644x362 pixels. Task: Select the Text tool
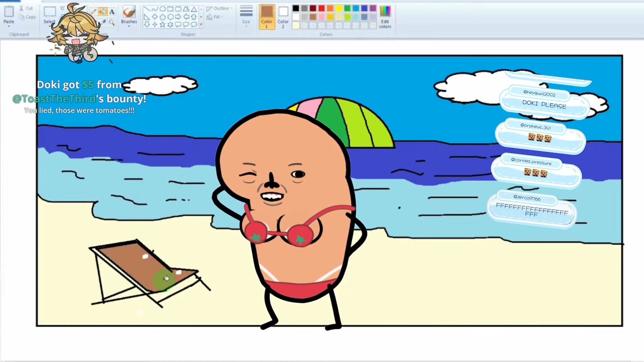(x=112, y=12)
